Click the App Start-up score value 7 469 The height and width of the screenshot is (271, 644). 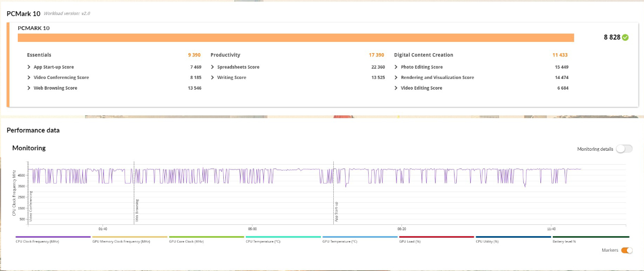pyautogui.click(x=195, y=67)
